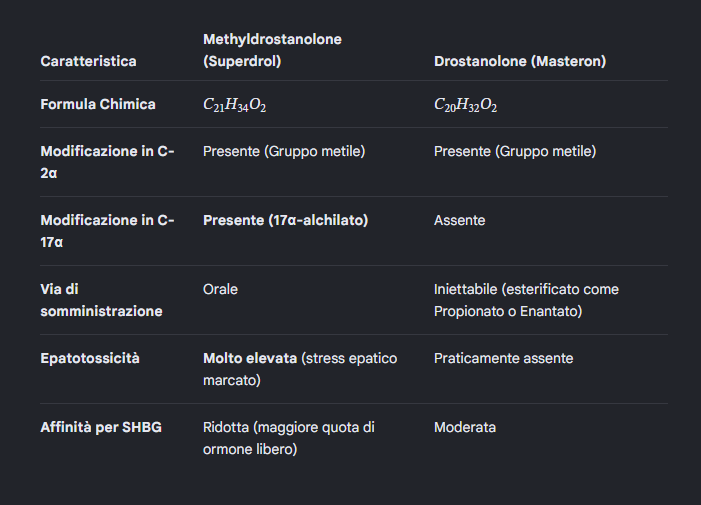
Task: Click the Presente (17α-alchilato) cell
Action: tap(285, 220)
